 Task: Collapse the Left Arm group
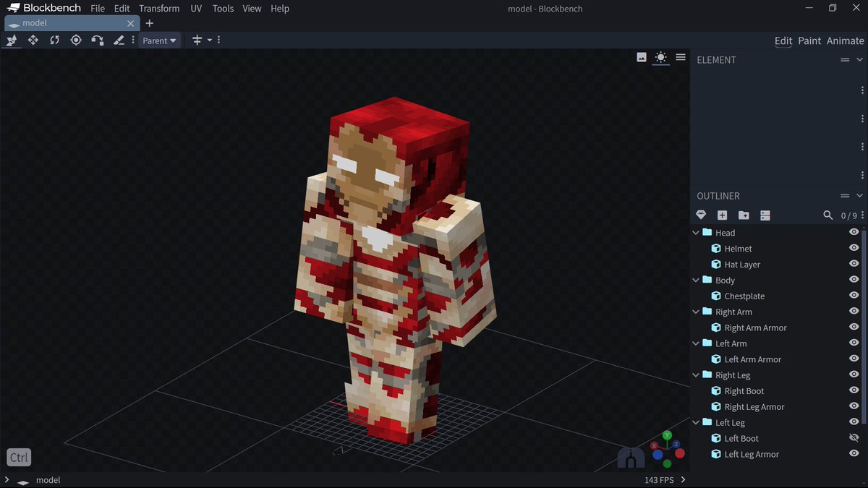697,343
